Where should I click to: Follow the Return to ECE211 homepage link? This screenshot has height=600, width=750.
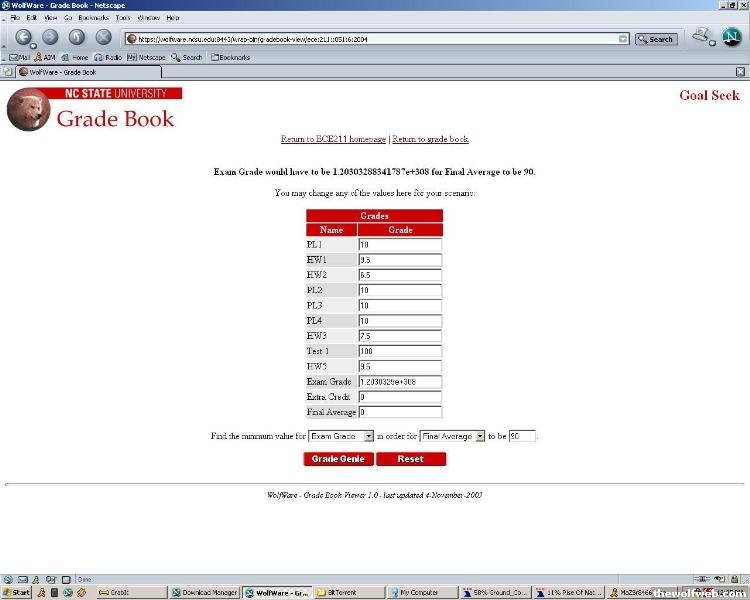(333, 139)
